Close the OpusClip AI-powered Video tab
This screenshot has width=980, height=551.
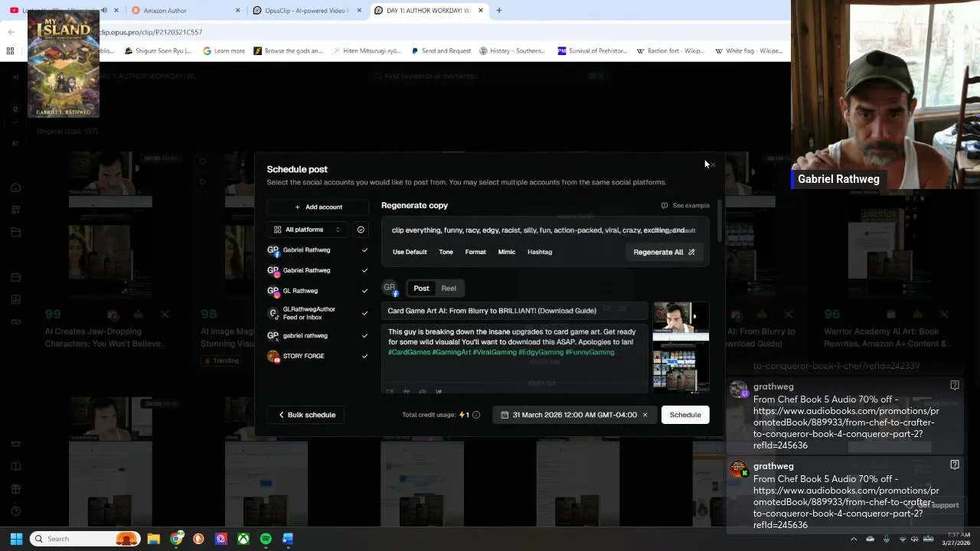[359, 11]
